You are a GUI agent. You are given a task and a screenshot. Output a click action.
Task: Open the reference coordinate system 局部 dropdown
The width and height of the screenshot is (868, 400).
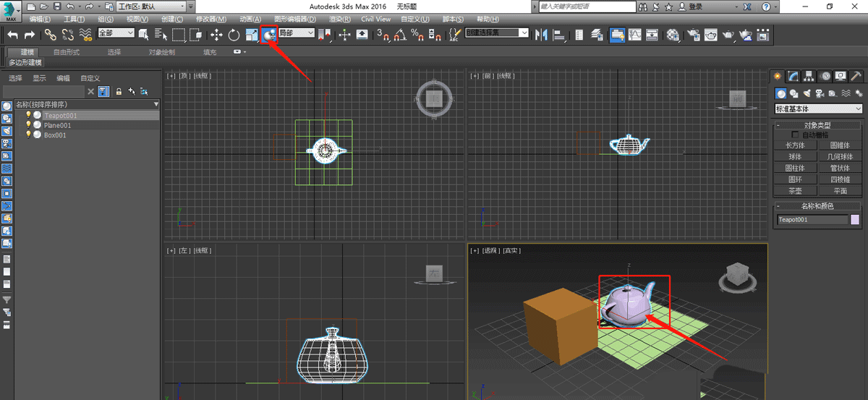297,33
